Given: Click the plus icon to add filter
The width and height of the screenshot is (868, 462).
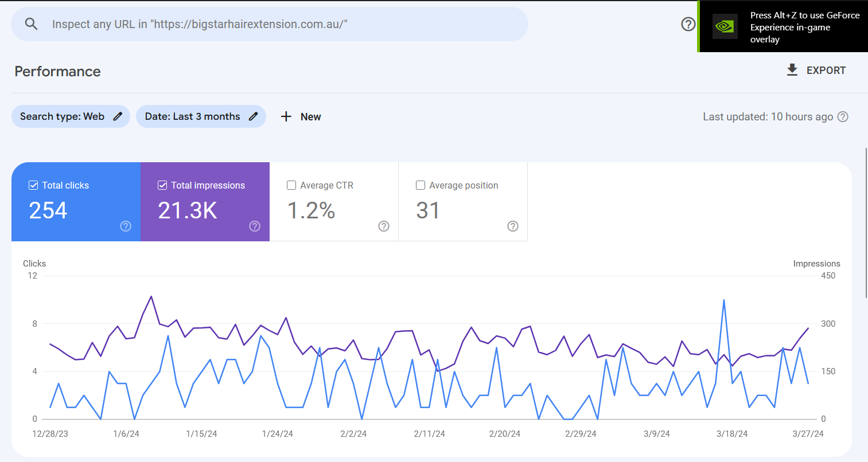Looking at the screenshot, I should coord(286,116).
